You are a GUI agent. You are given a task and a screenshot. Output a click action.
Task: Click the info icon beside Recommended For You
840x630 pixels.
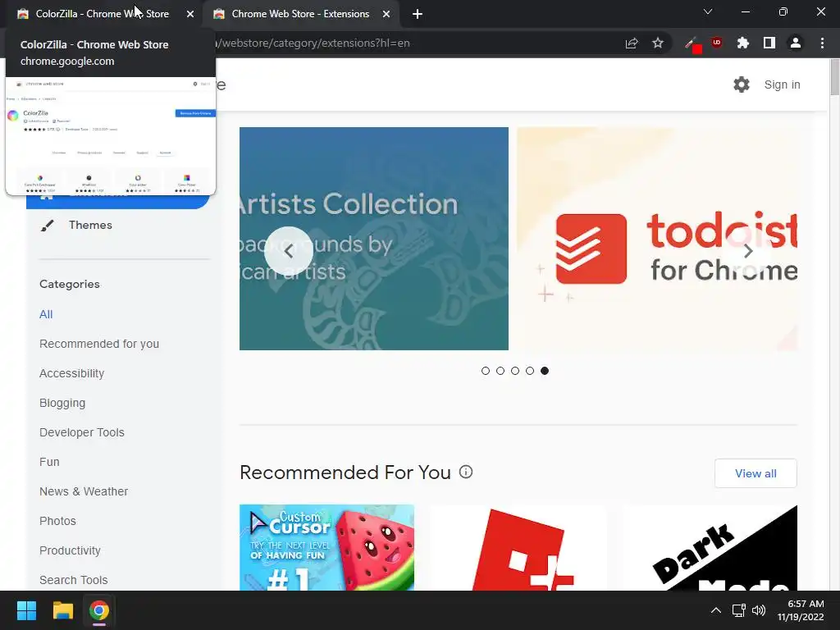466,472
